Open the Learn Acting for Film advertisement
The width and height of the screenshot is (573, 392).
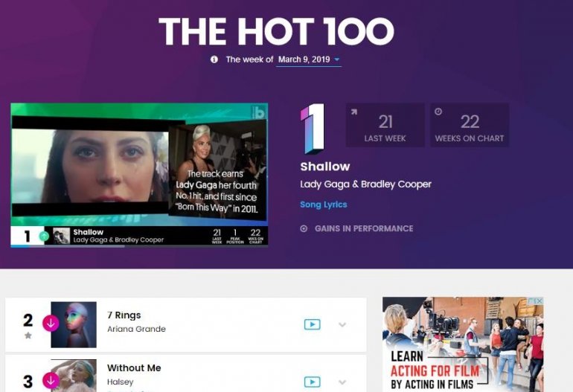point(463,344)
